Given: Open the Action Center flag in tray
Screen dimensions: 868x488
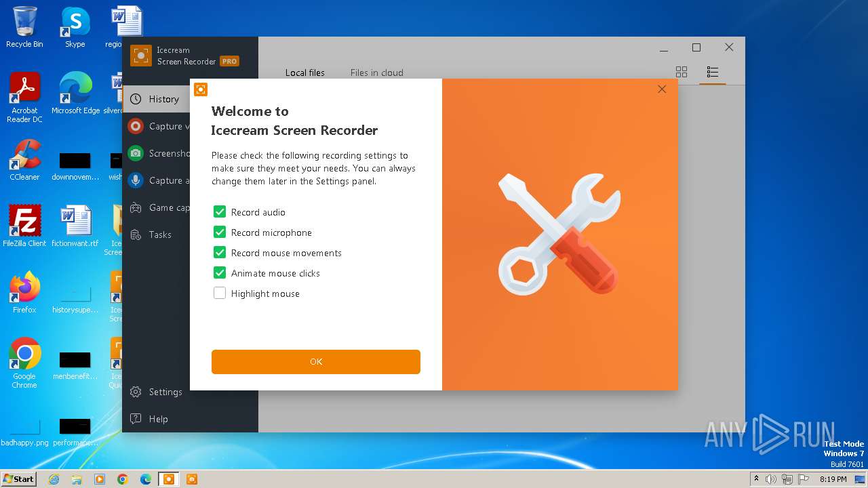Looking at the screenshot, I should tap(803, 479).
